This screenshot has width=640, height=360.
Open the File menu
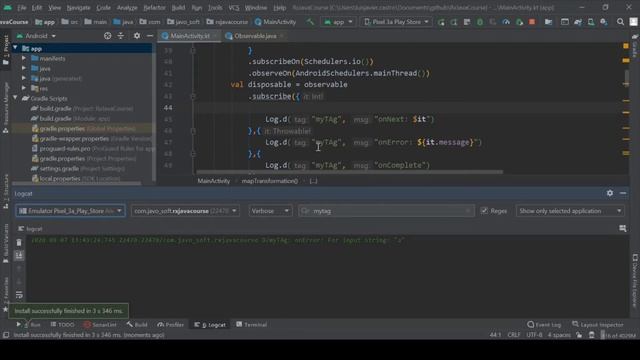22,8
